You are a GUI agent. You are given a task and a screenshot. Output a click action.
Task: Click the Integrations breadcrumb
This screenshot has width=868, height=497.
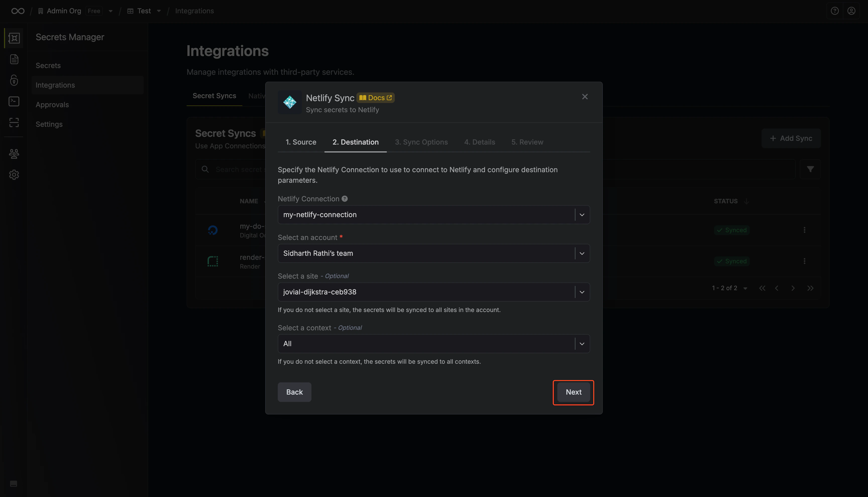194,11
